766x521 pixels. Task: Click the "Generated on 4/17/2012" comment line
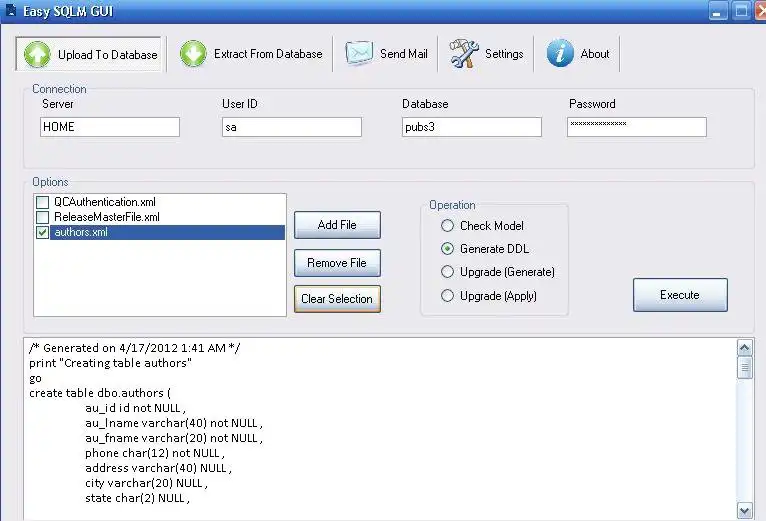(134, 348)
